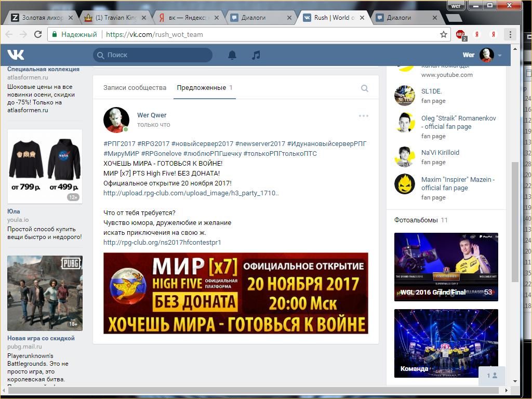The height and width of the screenshot is (399, 532).
Task: Open the SL1DE. fan page link
Action: tap(431, 91)
